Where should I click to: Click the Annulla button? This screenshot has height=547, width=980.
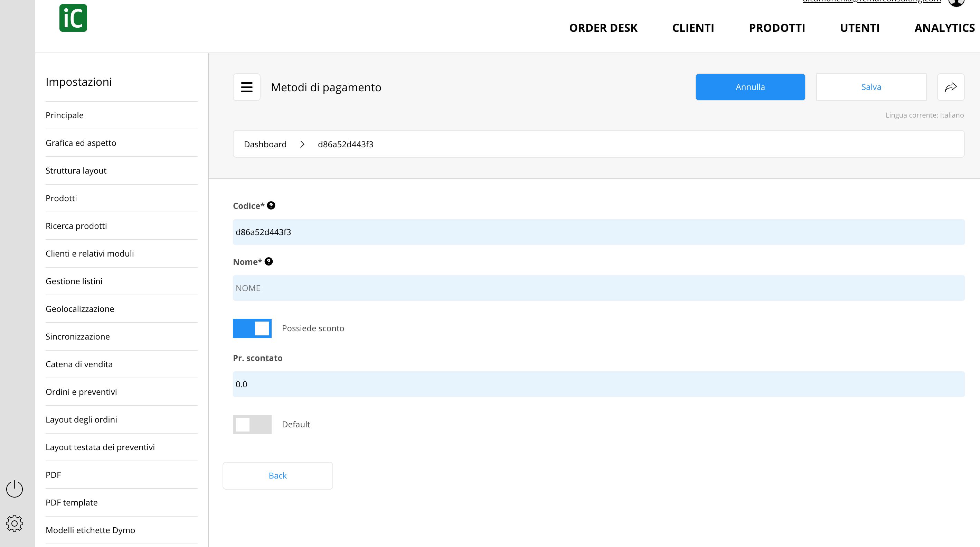tap(750, 87)
